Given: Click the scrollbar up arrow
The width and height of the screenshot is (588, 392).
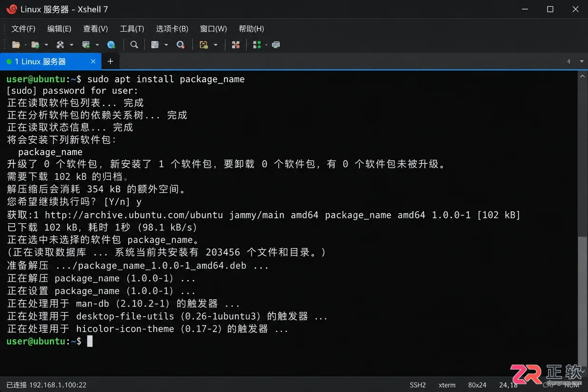Looking at the screenshot, I should click(x=582, y=75).
